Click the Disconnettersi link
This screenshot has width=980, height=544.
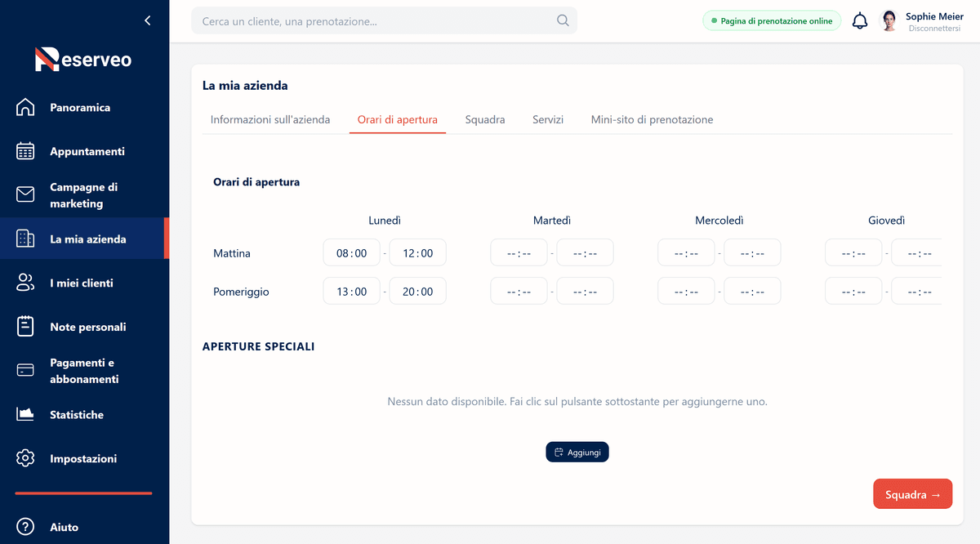point(934,29)
